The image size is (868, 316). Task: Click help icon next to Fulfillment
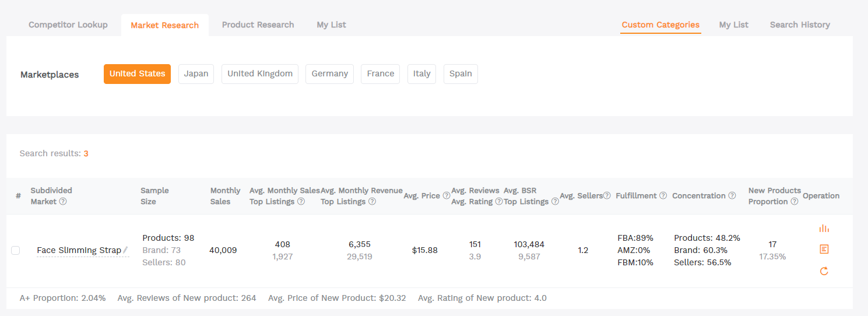tap(663, 196)
